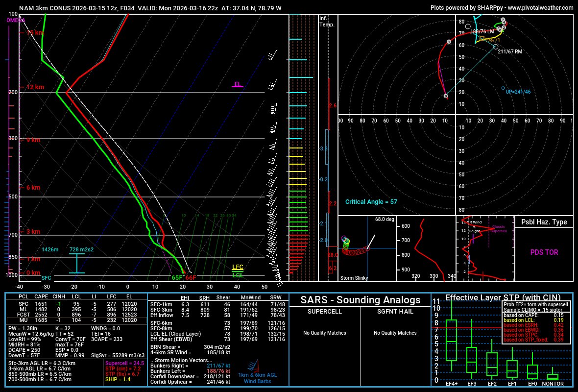Screen dimensions: 578x392
Task: Click the 'Storm Slinky' panel label
Action: click(354, 278)
